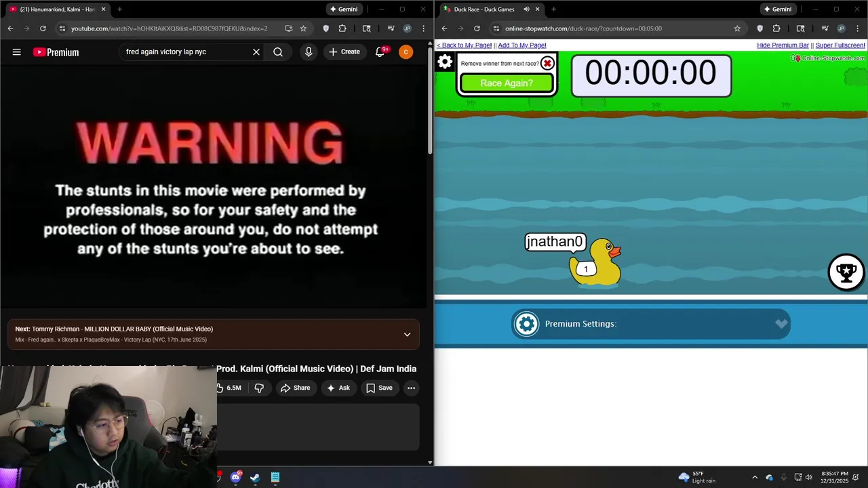Click the 'Super Fullscreen!' link
This screenshot has height=488, width=868.
pyautogui.click(x=840, y=45)
